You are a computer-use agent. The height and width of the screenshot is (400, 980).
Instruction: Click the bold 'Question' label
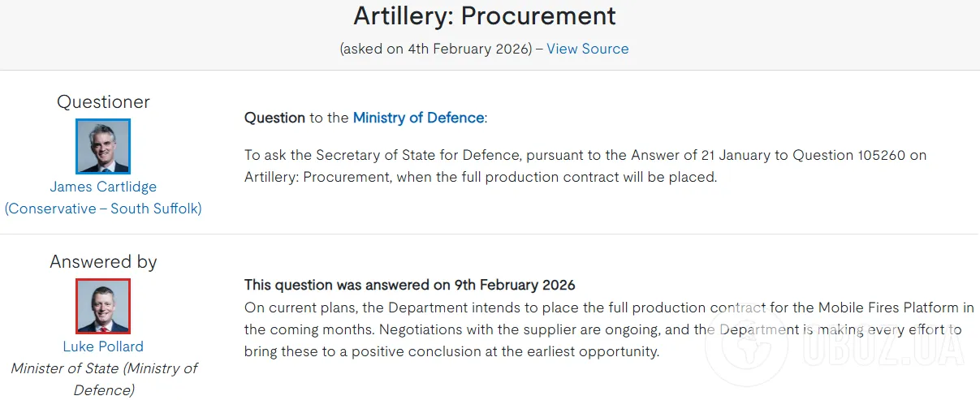[x=274, y=118]
